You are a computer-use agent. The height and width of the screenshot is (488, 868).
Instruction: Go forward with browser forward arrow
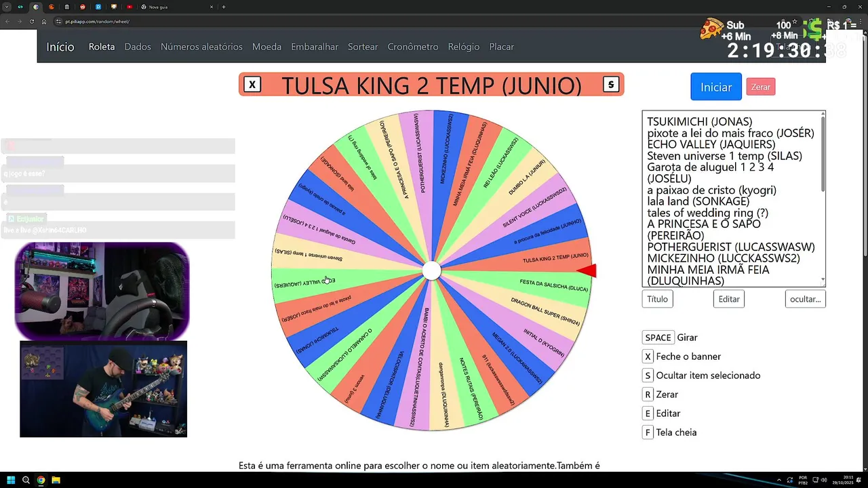coord(19,22)
